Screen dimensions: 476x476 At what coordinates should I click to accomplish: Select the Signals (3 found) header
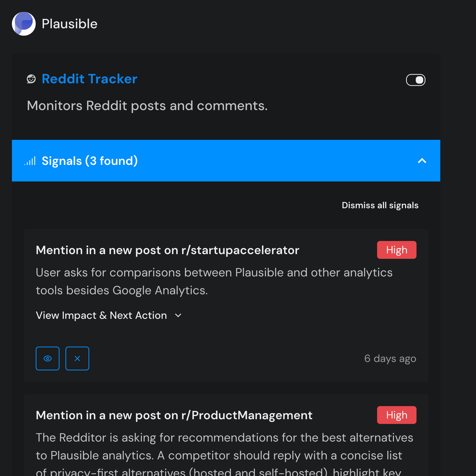coord(89,161)
